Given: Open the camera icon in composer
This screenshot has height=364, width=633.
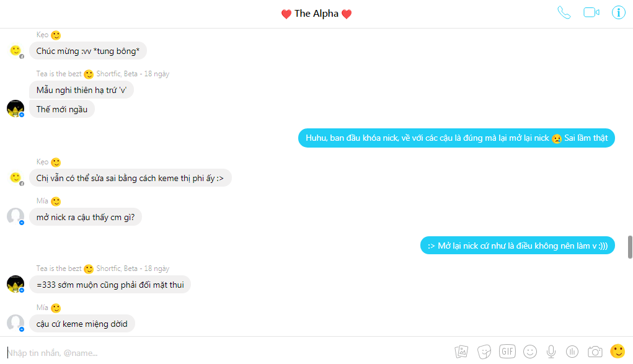Looking at the screenshot, I should coord(595,352).
